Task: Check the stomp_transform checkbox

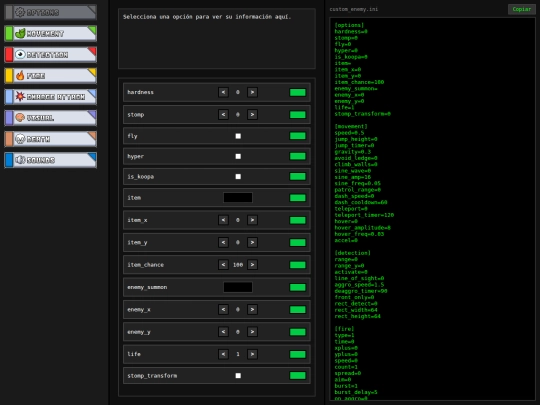Action: pos(238,376)
